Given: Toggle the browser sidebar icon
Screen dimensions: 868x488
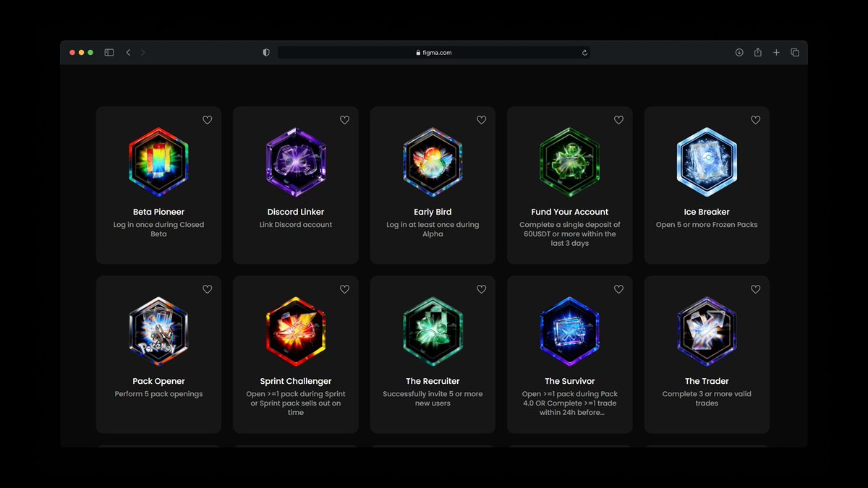Looking at the screenshot, I should pyautogui.click(x=109, y=53).
